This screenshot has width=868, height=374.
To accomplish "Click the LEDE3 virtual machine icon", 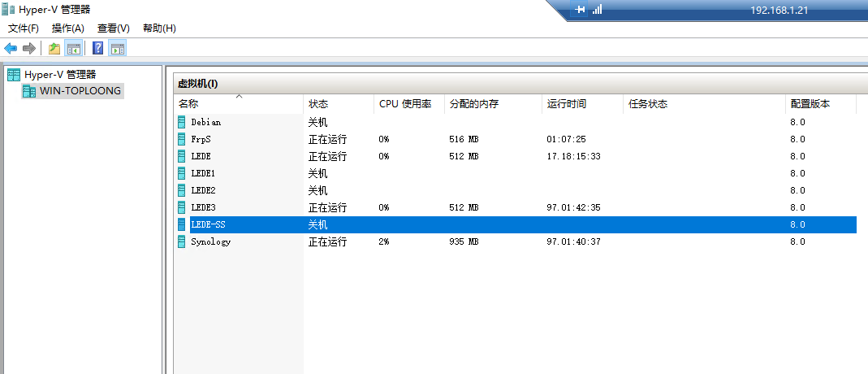I will pos(182,208).
